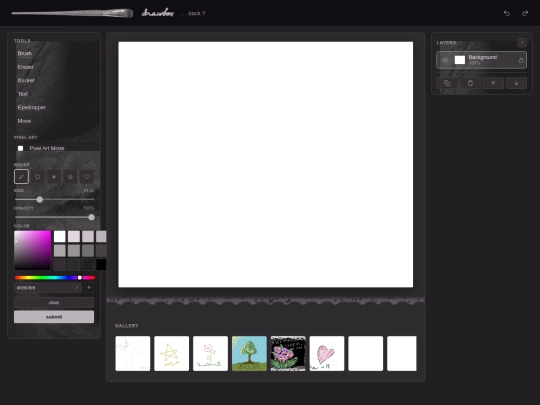Choose the Eyedropper tool
Screen dimensions: 540x405
pos(32,107)
